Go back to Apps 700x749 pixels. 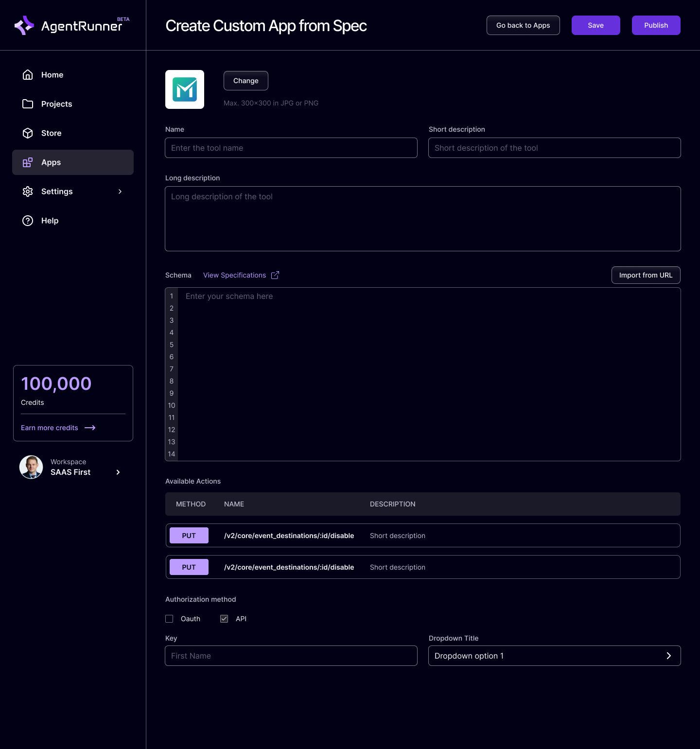click(x=523, y=25)
